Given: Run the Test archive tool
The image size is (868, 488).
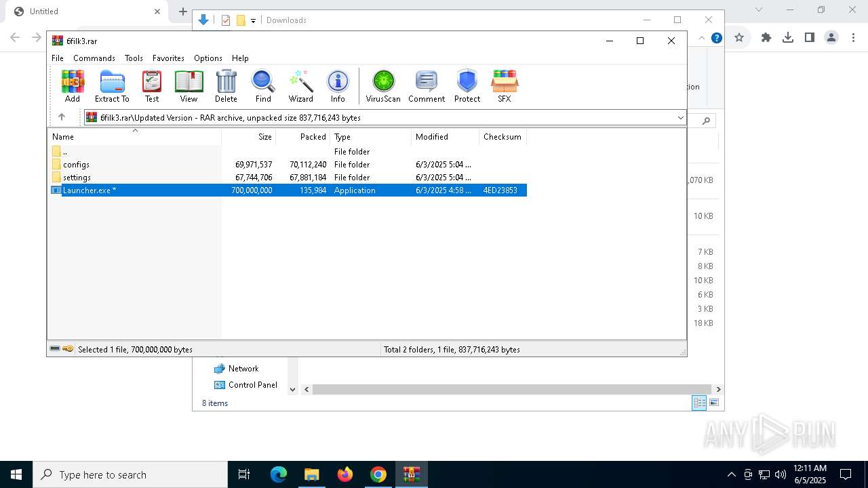Looking at the screenshot, I should (152, 86).
